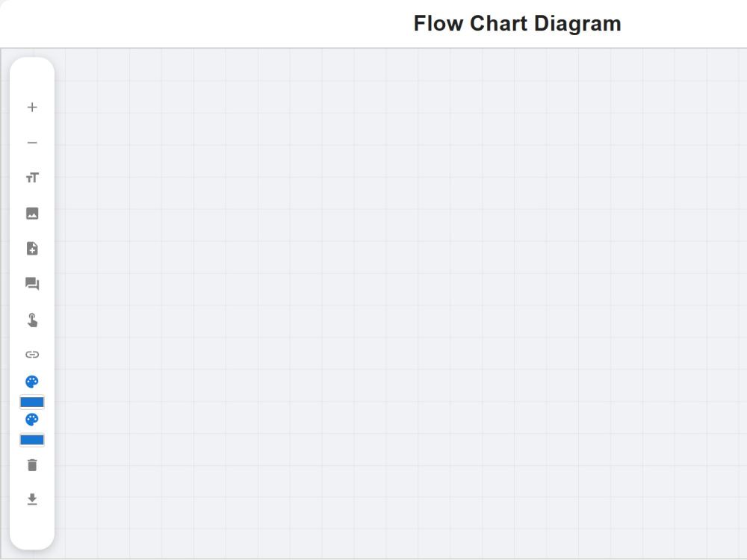The height and width of the screenshot is (560, 747).
Task: Click the plus zoom-in icon
Action: click(32, 107)
